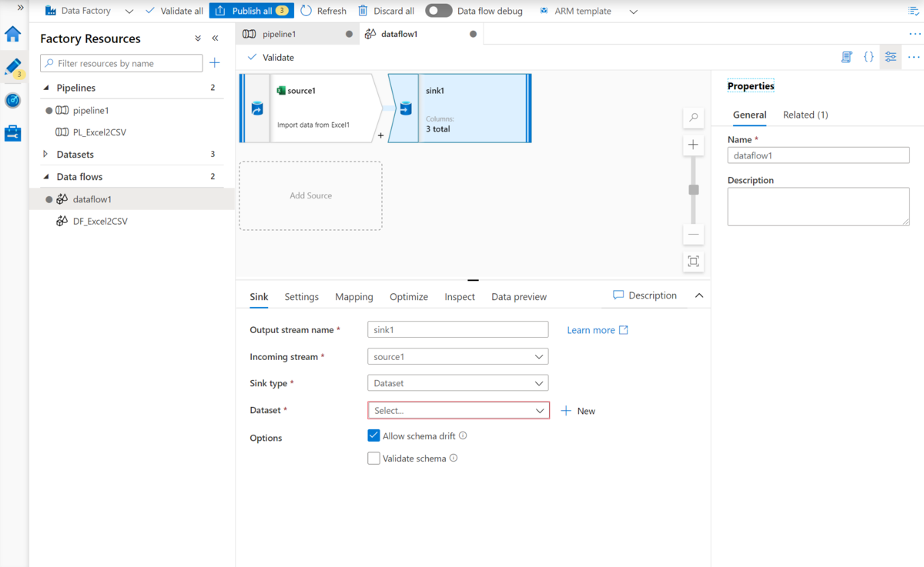The height and width of the screenshot is (567, 924).
Task: Add transformation with plus after source1
Action: pos(380,136)
